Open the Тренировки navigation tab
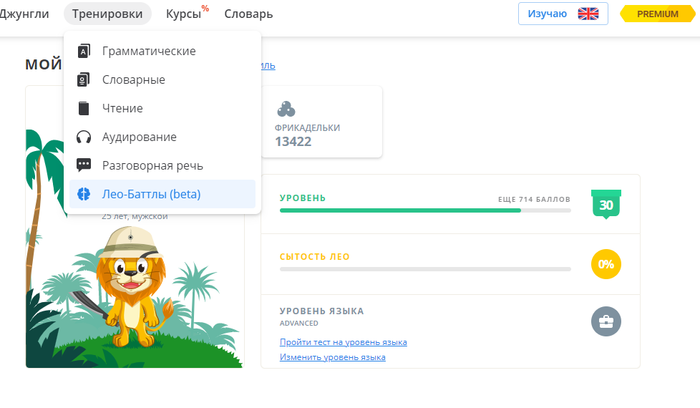Screen dimensions: 700x408 [x=108, y=14]
